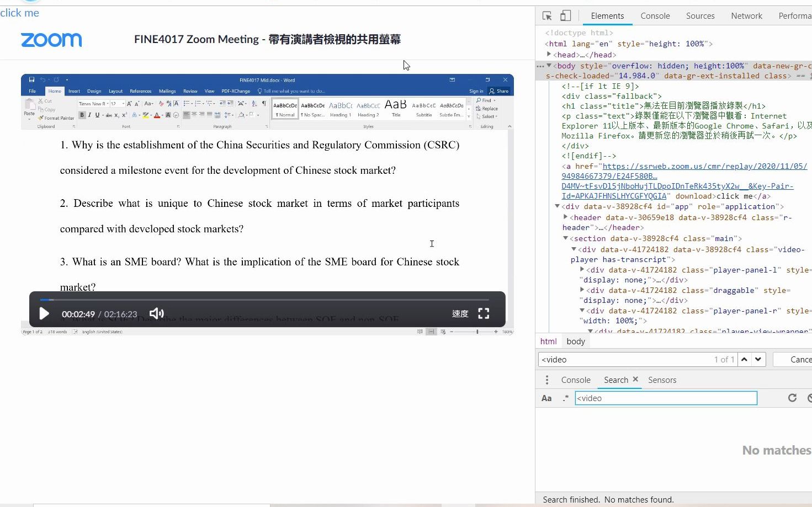
Task: Enter fullscreen mode in the video player
Action: click(484, 313)
